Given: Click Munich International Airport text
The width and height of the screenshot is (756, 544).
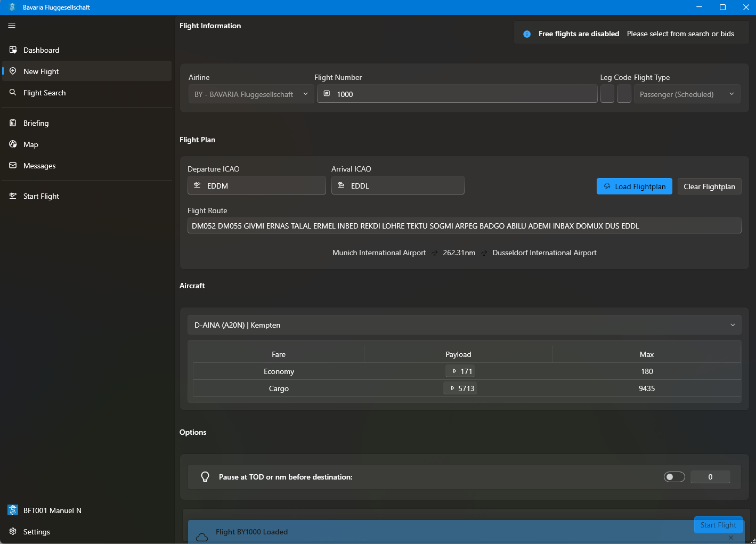Looking at the screenshot, I should click(x=379, y=253).
